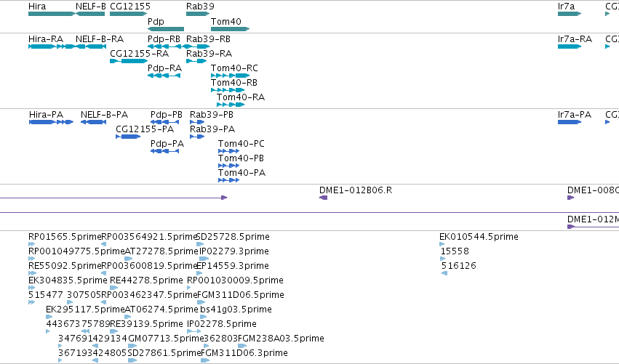Click the Ir7a gene label

(x=566, y=7)
